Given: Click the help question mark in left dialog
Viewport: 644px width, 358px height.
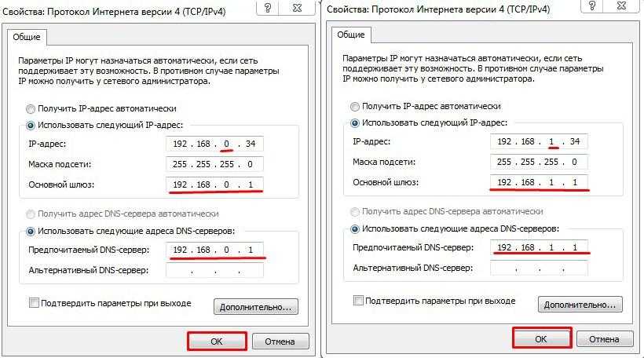Looking at the screenshot, I should point(267,8).
